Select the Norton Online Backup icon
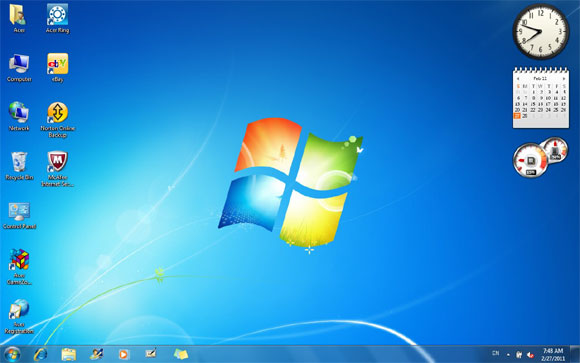 click(x=57, y=120)
